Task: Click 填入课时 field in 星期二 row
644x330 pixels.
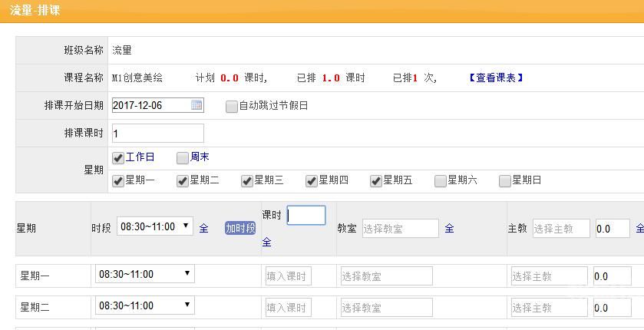Action: (x=289, y=308)
